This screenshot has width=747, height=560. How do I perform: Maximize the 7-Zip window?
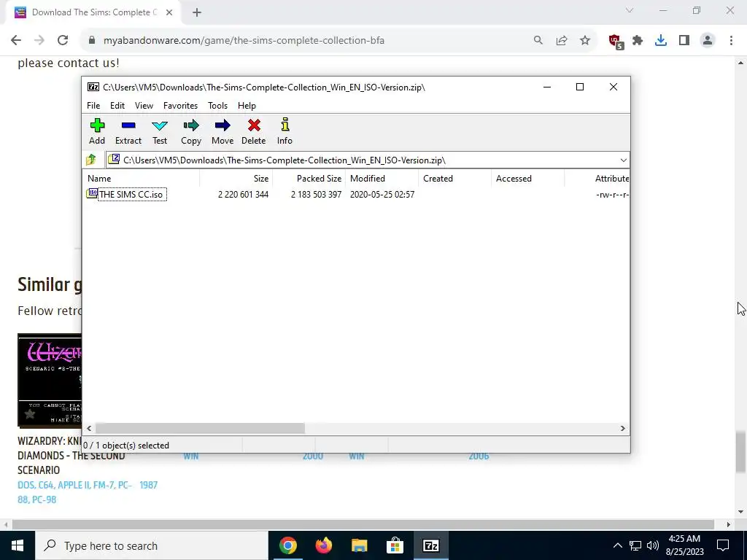pos(580,87)
